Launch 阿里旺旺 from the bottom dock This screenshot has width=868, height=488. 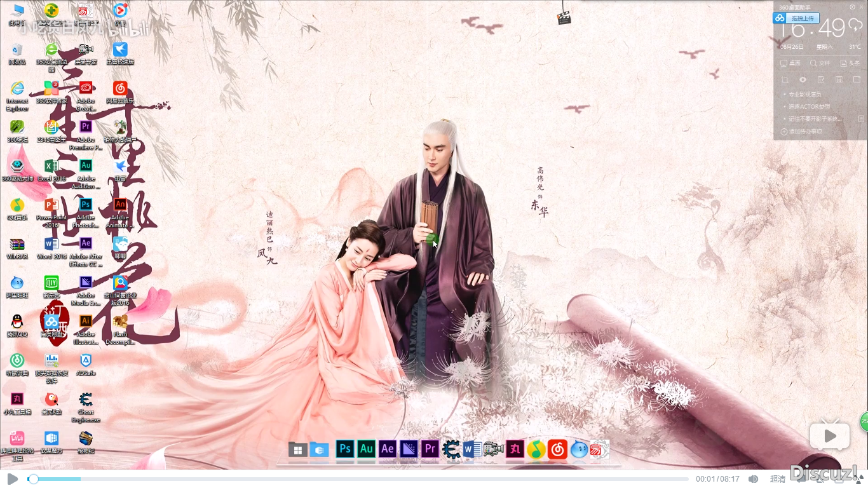point(579,449)
